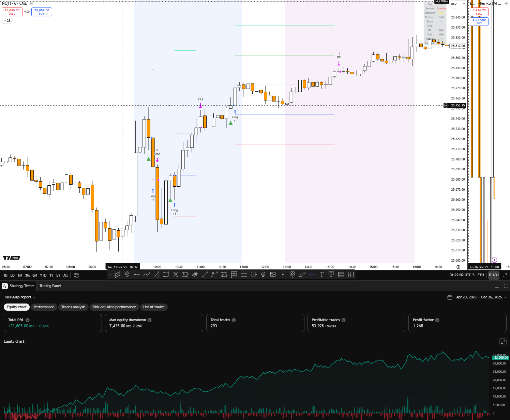510x420 pixels.
Task: Select the brush drawing tool
Action: [x=302, y=275]
